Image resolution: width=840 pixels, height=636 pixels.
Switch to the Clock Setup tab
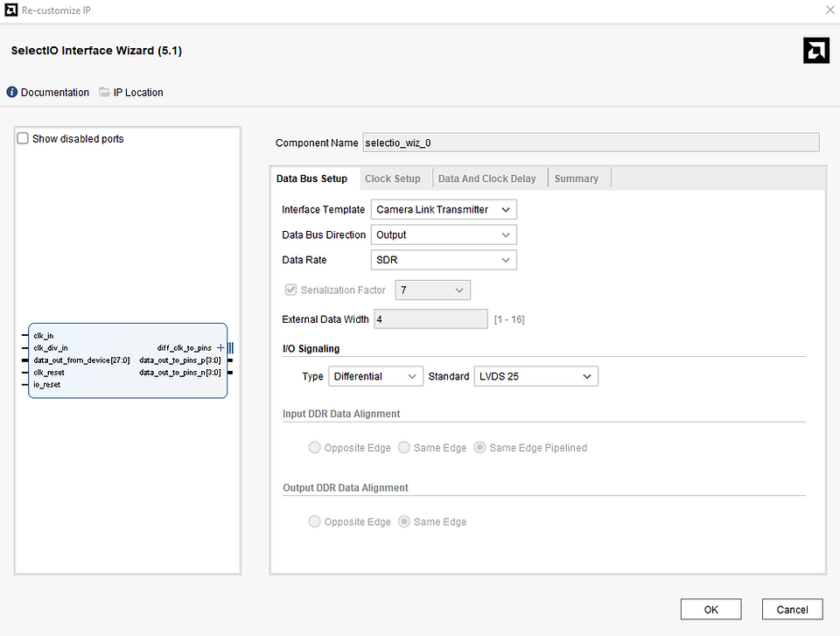click(393, 178)
